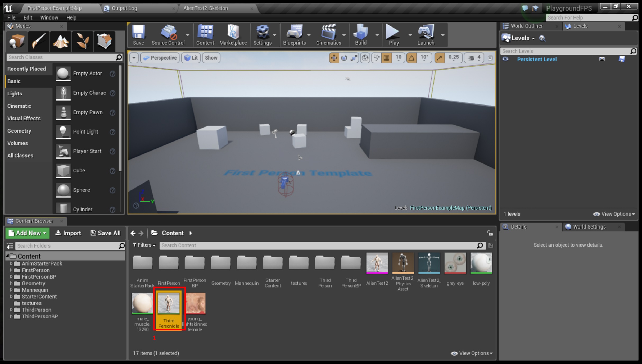Click the save search icon beside Search Content
Screen dimensions: 642x364
click(490, 245)
